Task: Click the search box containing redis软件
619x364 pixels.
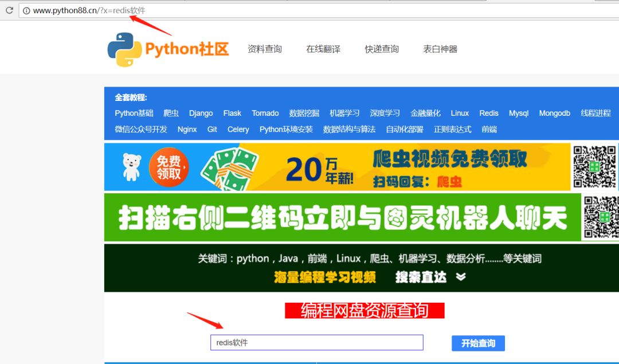Action: (316, 342)
